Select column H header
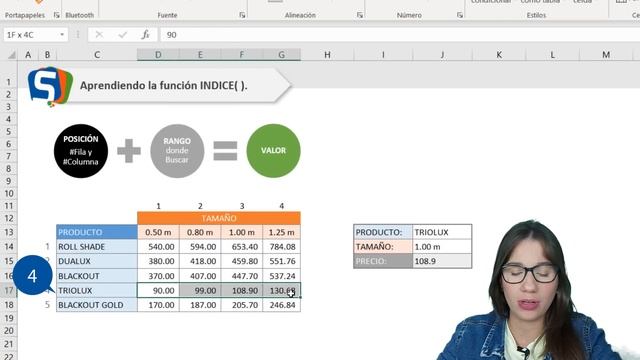Screen dimensions: 640x360 click(x=327, y=55)
